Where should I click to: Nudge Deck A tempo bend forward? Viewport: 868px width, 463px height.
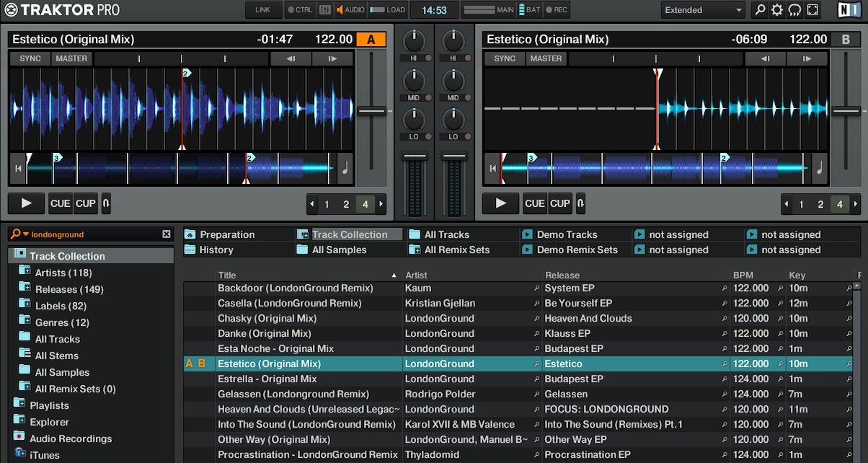[332, 58]
